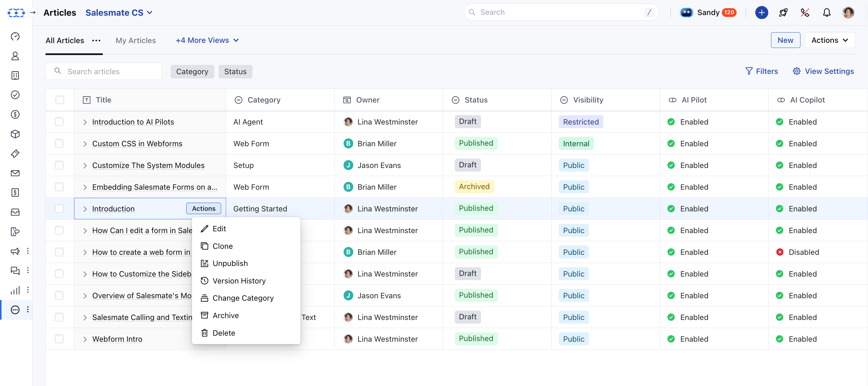868x386 pixels.
Task: Check the box for Introduction to AI Pilots
Action: click(x=59, y=122)
